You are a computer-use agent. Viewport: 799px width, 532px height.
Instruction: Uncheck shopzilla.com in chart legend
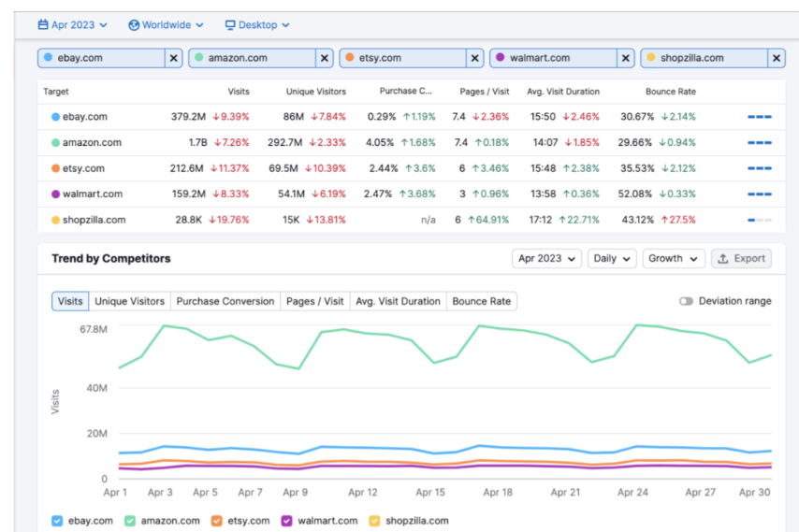click(x=374, y=521)
